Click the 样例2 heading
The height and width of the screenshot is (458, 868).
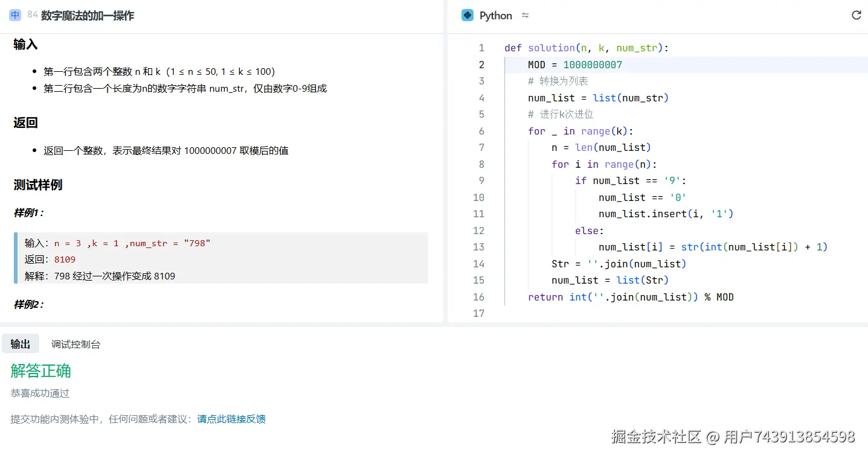pyautogui.click(x=29, y=305)
